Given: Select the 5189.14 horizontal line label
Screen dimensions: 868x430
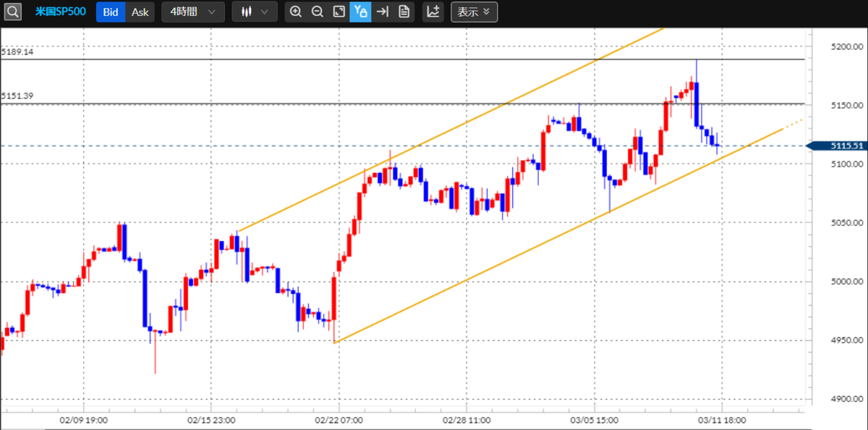Looking at the screenshot, I should (x=18, y=52).
